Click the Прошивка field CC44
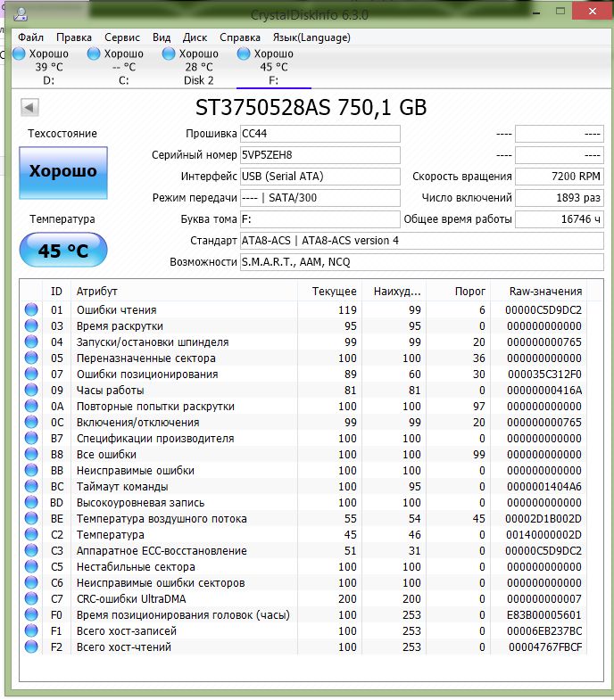 pyautogui.click(x=320, y=134)
